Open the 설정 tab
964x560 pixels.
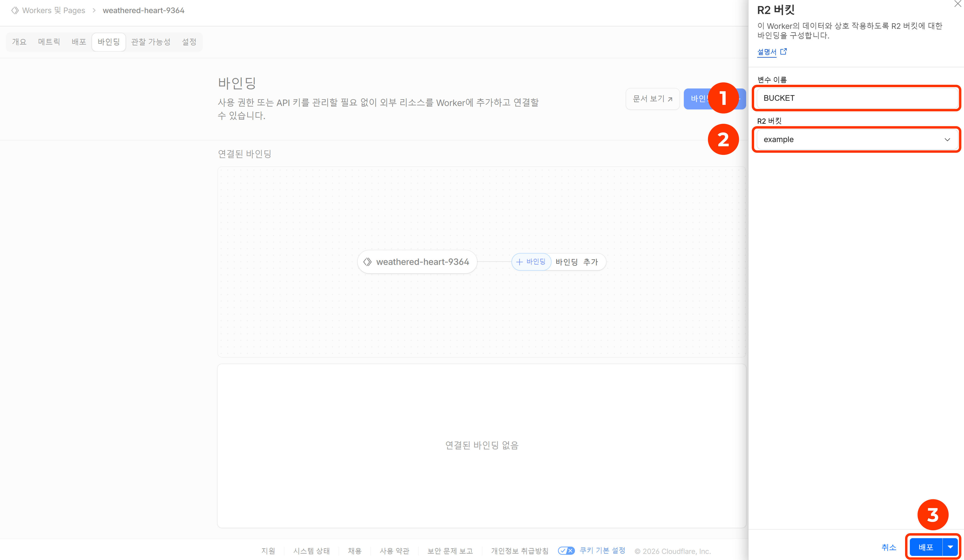pos(189,42)
